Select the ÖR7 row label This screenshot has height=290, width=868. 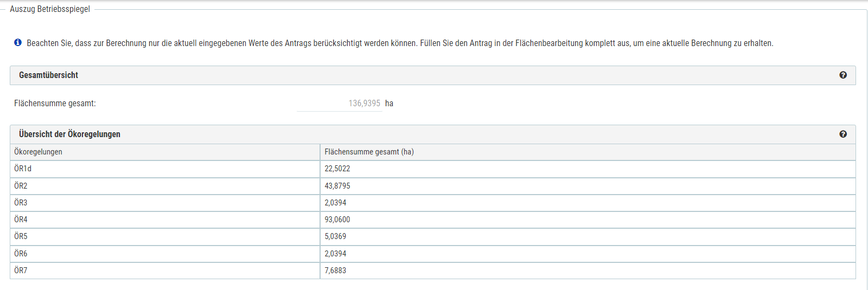21,270
